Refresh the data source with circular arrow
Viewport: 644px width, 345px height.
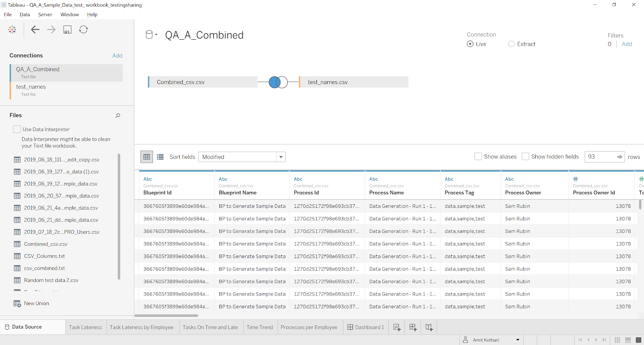click(83, 29)
